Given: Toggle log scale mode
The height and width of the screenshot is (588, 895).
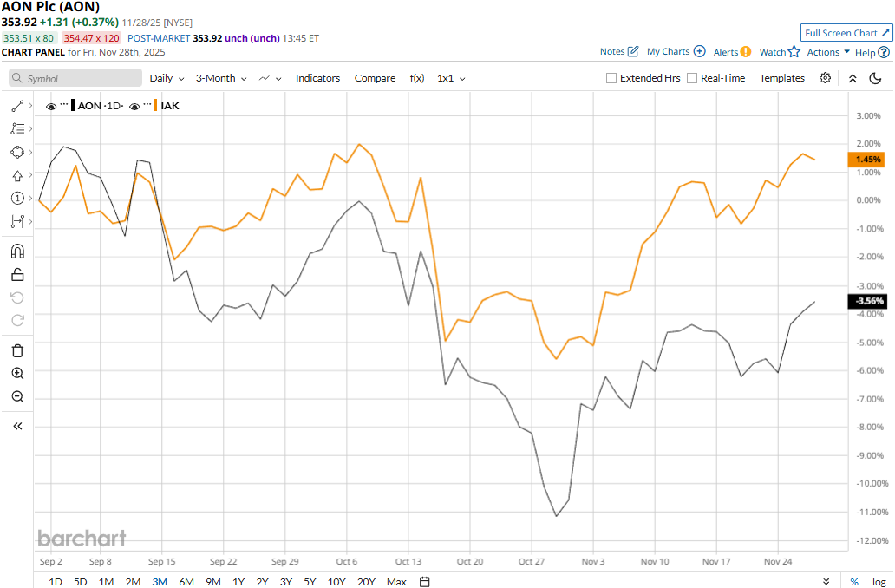Looking at the screenshot, I should 879,582.
